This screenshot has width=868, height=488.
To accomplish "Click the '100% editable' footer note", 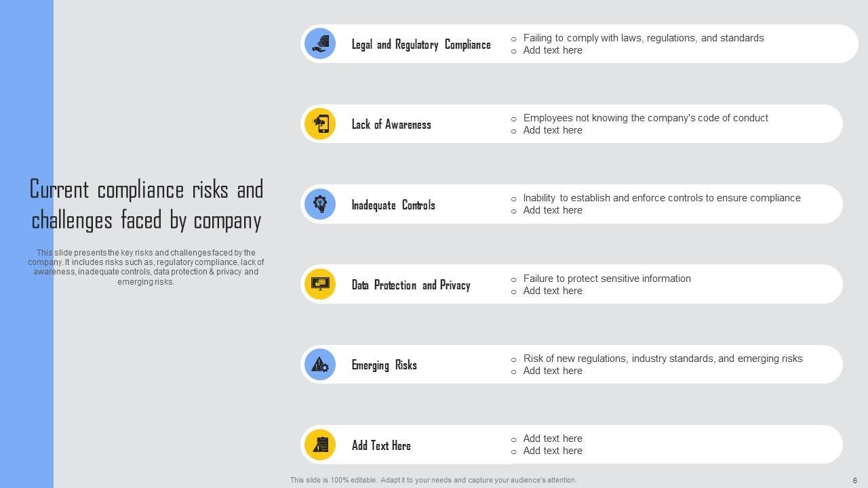I will pyautogui.click(x=433, y=480).
